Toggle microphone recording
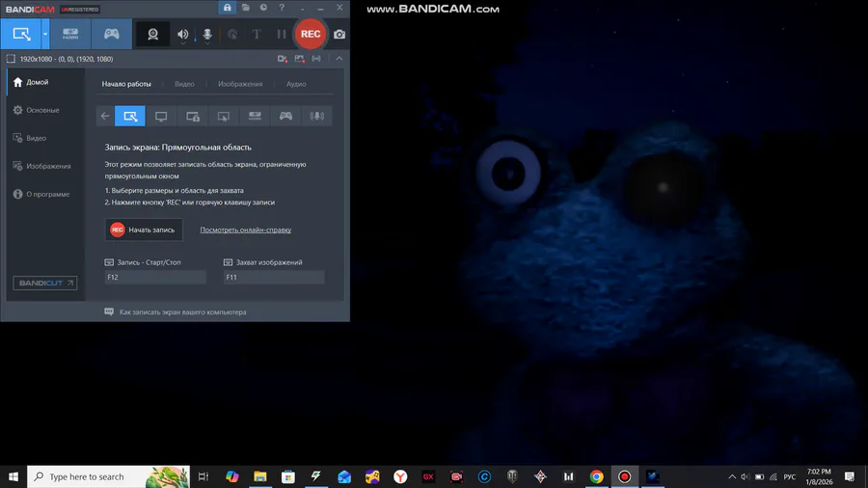The image size is (868, 488). [207, 35]
